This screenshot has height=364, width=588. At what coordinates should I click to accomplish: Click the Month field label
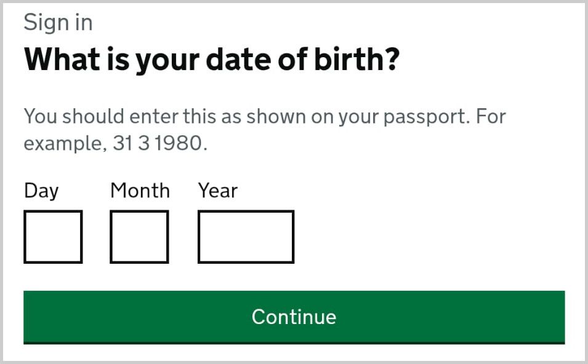pyautogui.click(x=140, y=191)
